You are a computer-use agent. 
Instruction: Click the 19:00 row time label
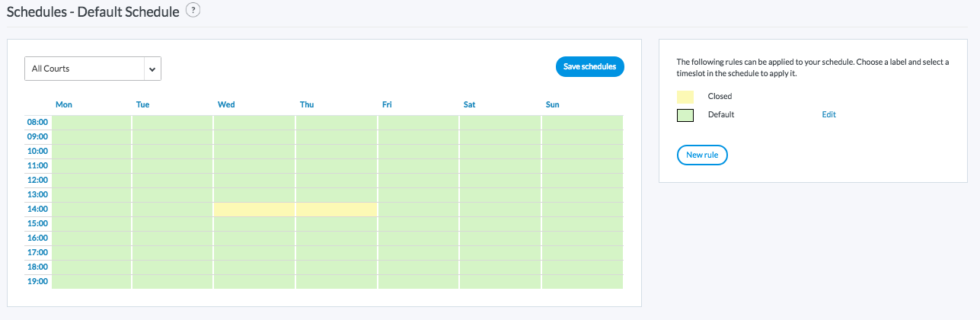point(38,282)
